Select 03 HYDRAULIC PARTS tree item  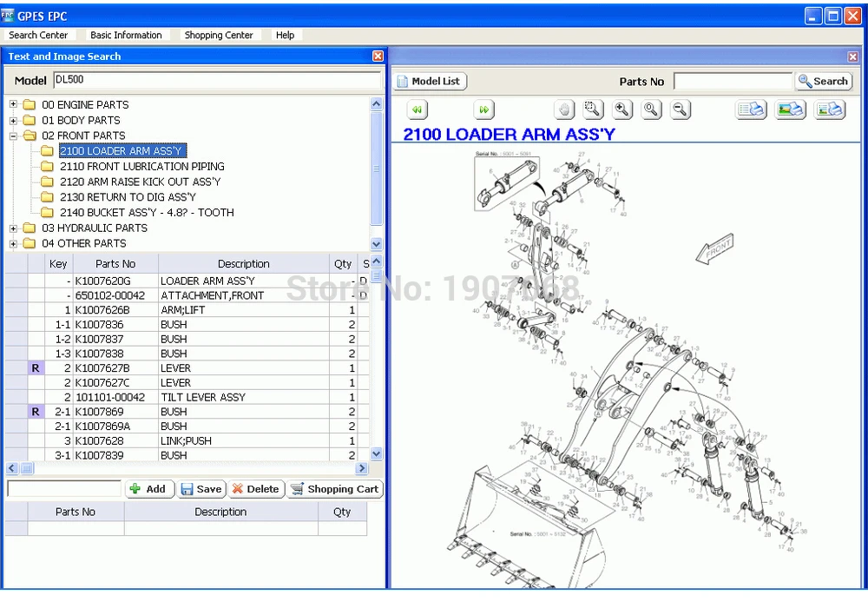(95, 228)
